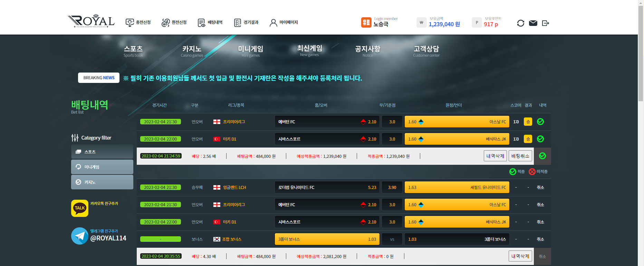Screen dimensions: 644x266
Task: Select 미니게임 category filter
Action: point(102,167)
